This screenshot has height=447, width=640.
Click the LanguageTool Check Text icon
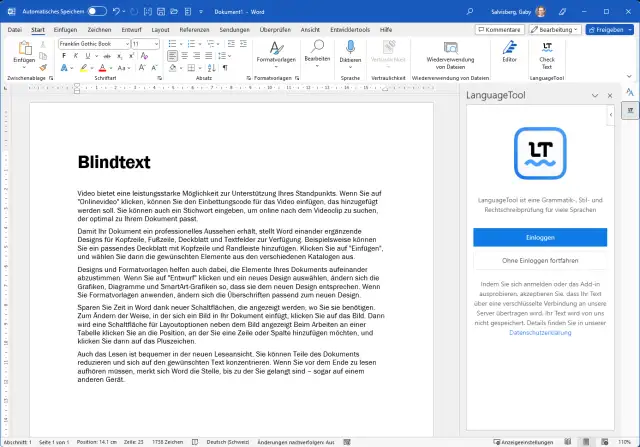coord(547,49)
